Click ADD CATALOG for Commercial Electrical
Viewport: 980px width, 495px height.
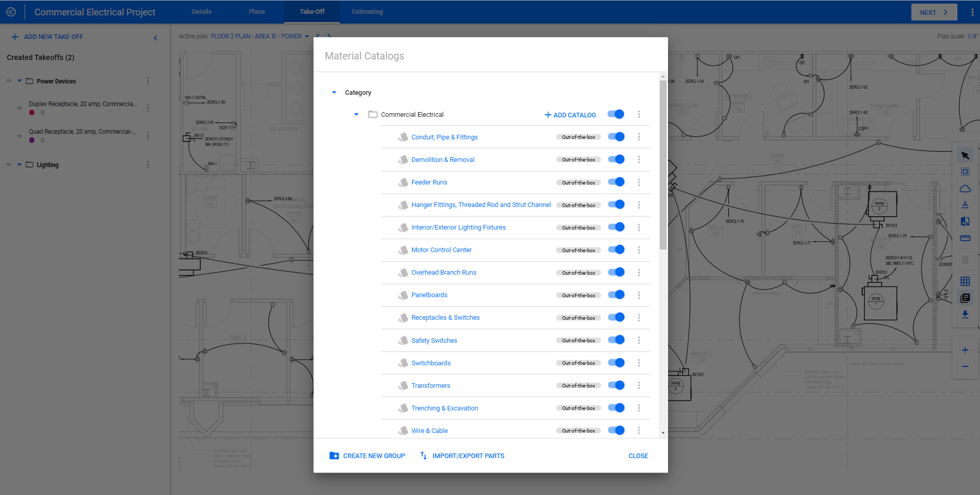click(x=570, y=115)
